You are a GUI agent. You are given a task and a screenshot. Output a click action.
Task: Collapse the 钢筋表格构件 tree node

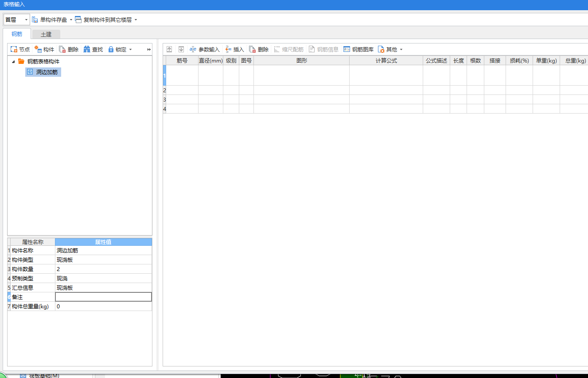point(13,62)
